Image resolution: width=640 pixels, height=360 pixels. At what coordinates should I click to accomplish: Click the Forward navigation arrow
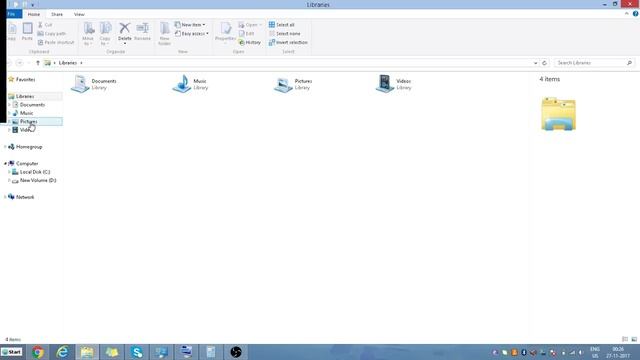pyautogui.click(x=20, y=63)
